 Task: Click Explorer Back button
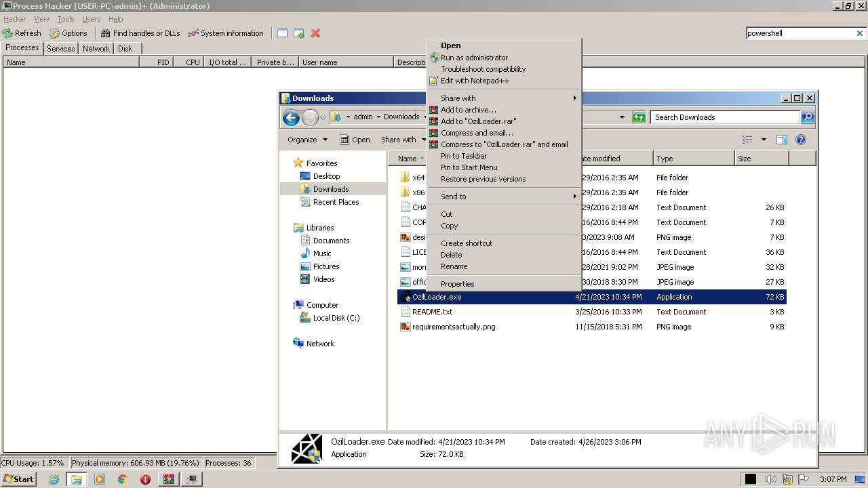click(291, 117)
